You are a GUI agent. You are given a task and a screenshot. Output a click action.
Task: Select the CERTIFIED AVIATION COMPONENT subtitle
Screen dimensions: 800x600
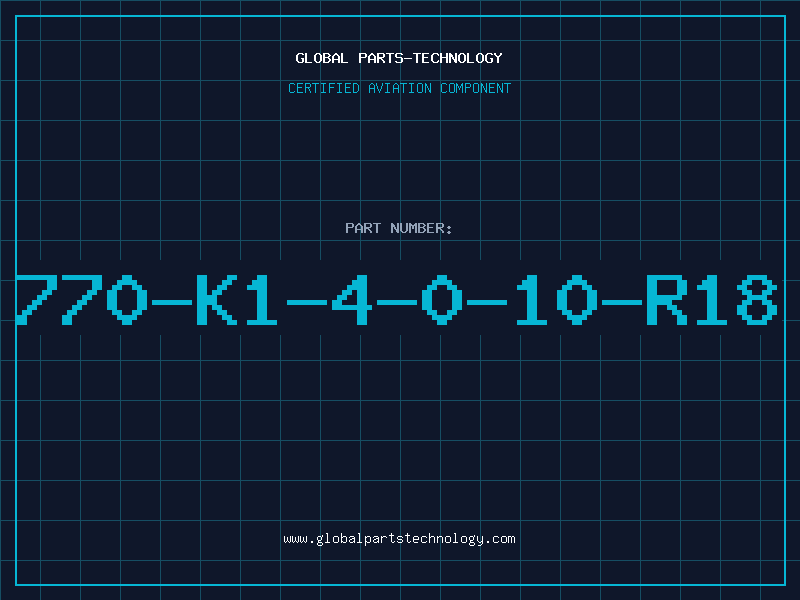point(399,88)
